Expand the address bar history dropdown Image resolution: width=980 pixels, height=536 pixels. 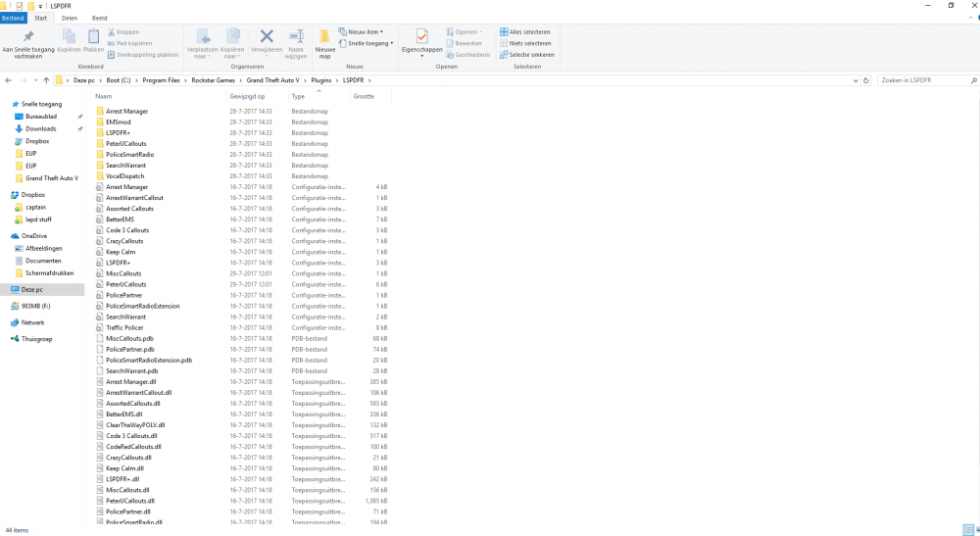(856, 80)
